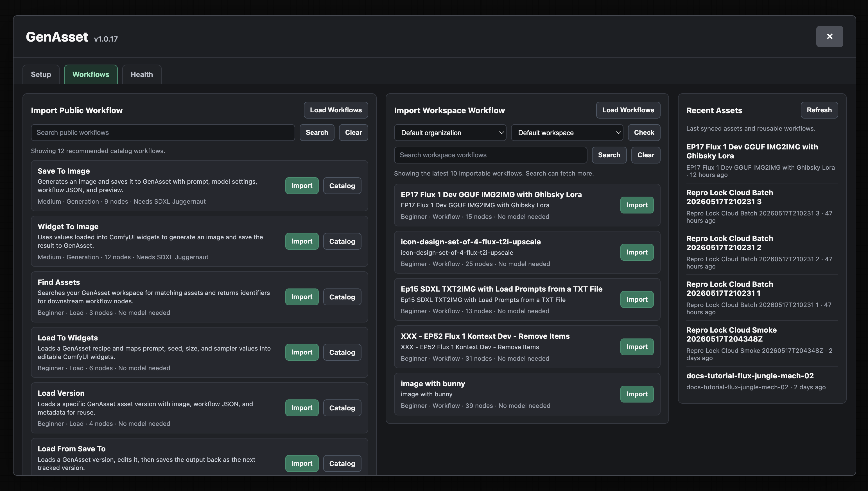
Task: Open recent asset docs-tutorial-flux-jungle-mech-02
Action: pyautogui.click(x=762, y=381)
